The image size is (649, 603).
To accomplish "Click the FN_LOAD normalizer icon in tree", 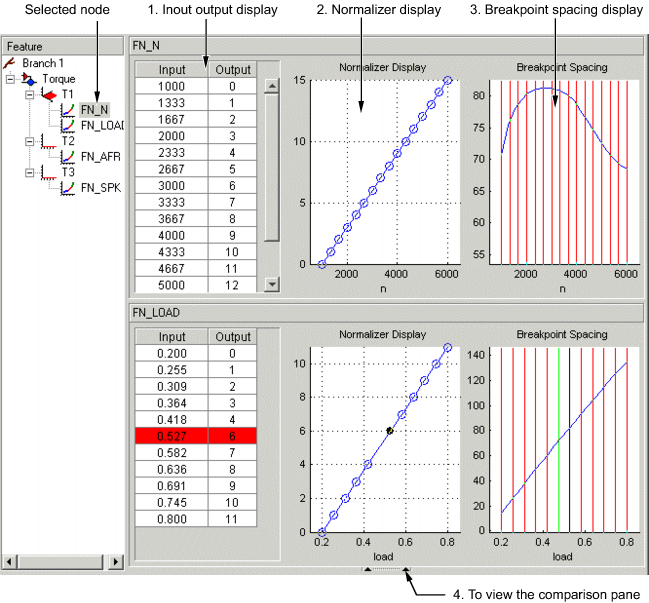I will coord(67,125).
